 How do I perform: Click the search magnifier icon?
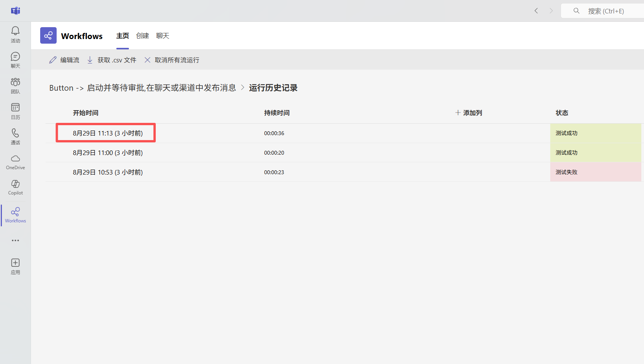pos(576,11)
